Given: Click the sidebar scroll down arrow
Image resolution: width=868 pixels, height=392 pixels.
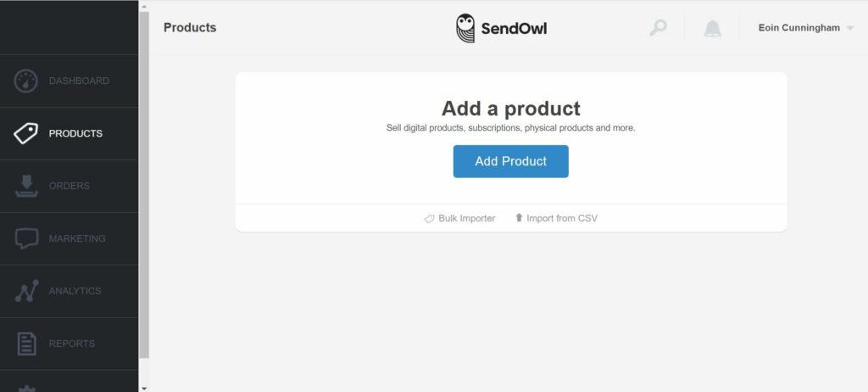Looking at the screenshot, I should (144, 388).
